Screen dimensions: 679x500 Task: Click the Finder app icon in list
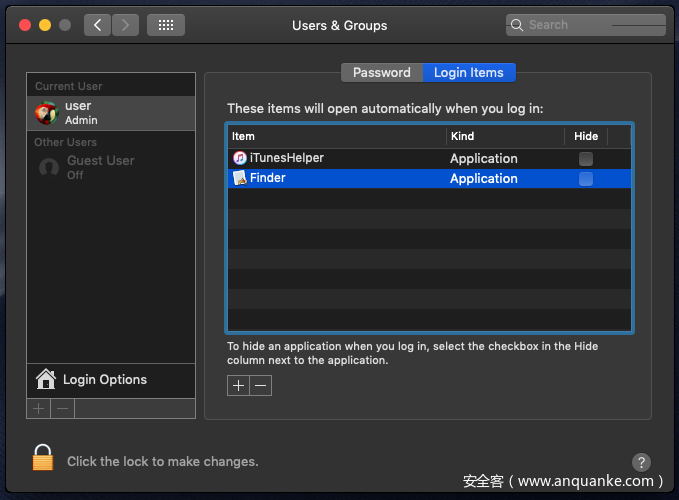pyautogui.click(x=240, y=178)
